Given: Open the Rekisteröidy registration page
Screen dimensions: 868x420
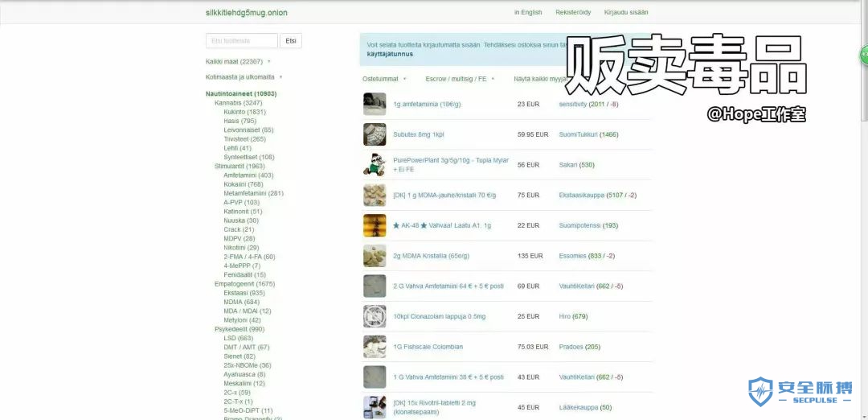Looking at the screenshot, I should point(573,12).
